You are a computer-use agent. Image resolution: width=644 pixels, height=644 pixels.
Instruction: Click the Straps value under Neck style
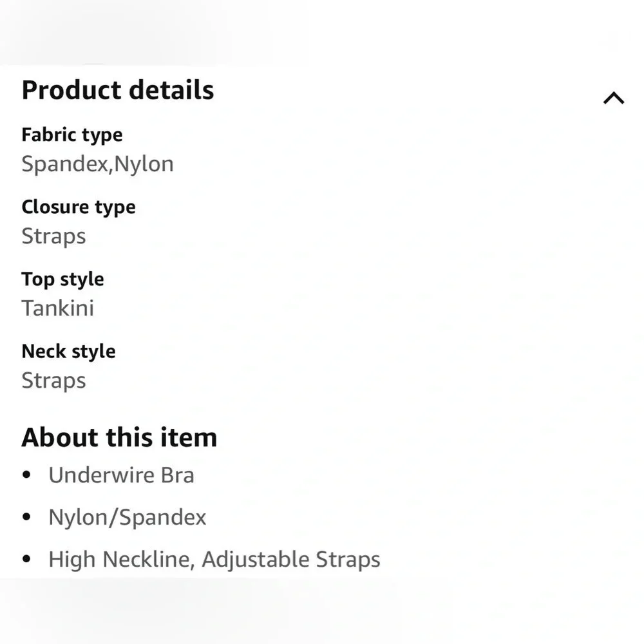[x=53, y=381]
